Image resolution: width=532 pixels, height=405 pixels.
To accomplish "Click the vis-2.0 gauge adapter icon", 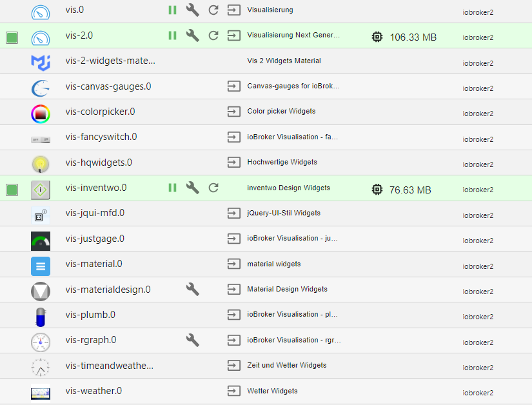I will [41, 37].
